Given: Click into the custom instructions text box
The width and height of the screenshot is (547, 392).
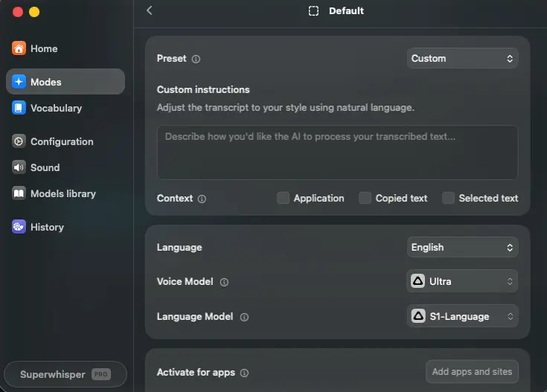Looking at the screenshot, I should click(337, 152).
